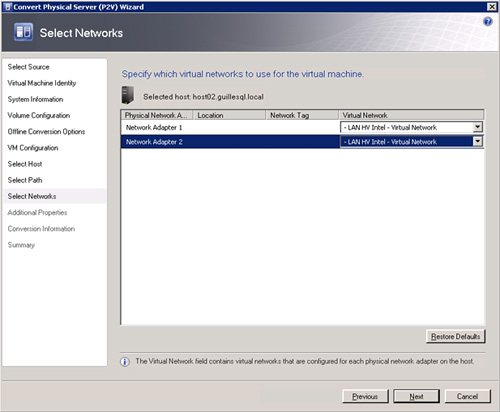Open the Virtual Machine Identity step
This screenshot has height=412, width=500.
(x=42, y=83)
